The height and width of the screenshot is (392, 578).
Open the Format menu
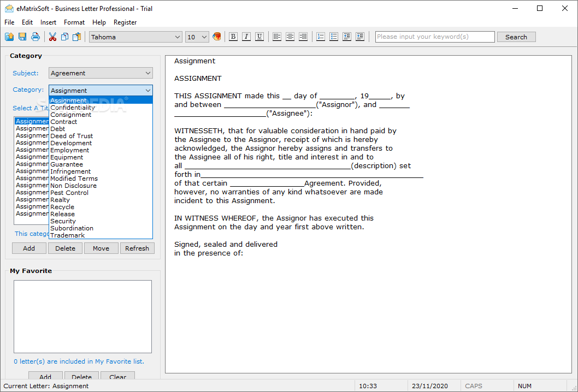point(74,22)
